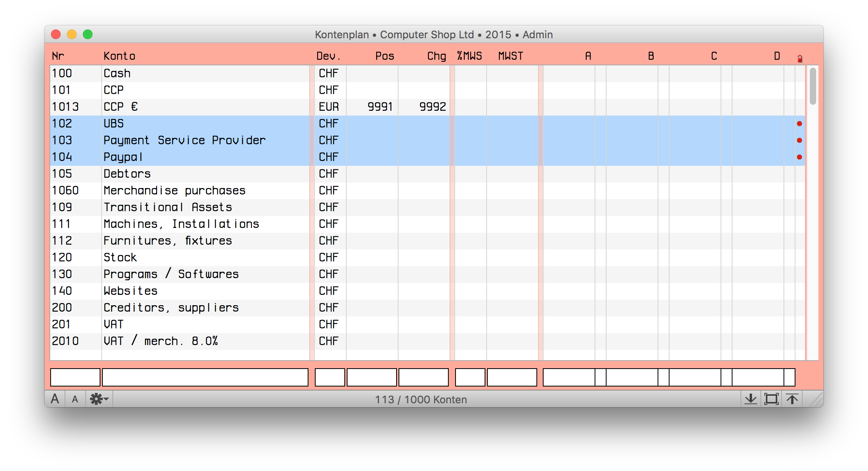Toggle red dot marker on Paypal row
868x471 pixels.
799,157
